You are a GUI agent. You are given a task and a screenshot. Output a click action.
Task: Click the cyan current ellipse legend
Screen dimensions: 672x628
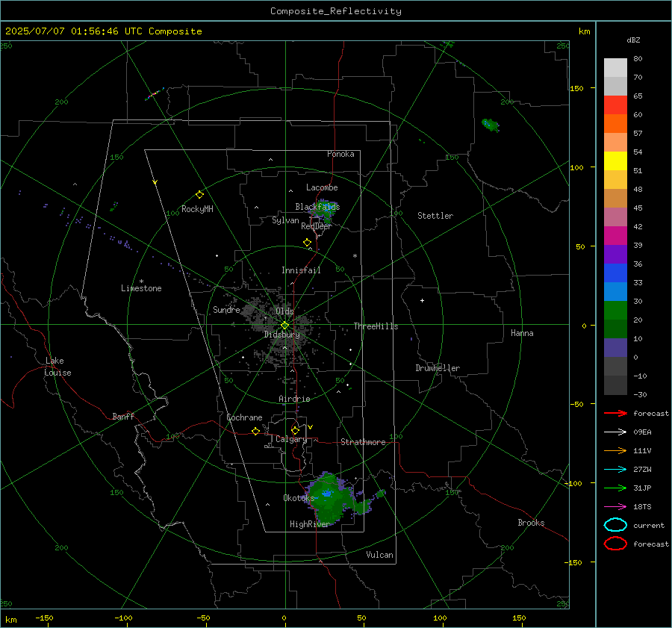click(615, 525)
